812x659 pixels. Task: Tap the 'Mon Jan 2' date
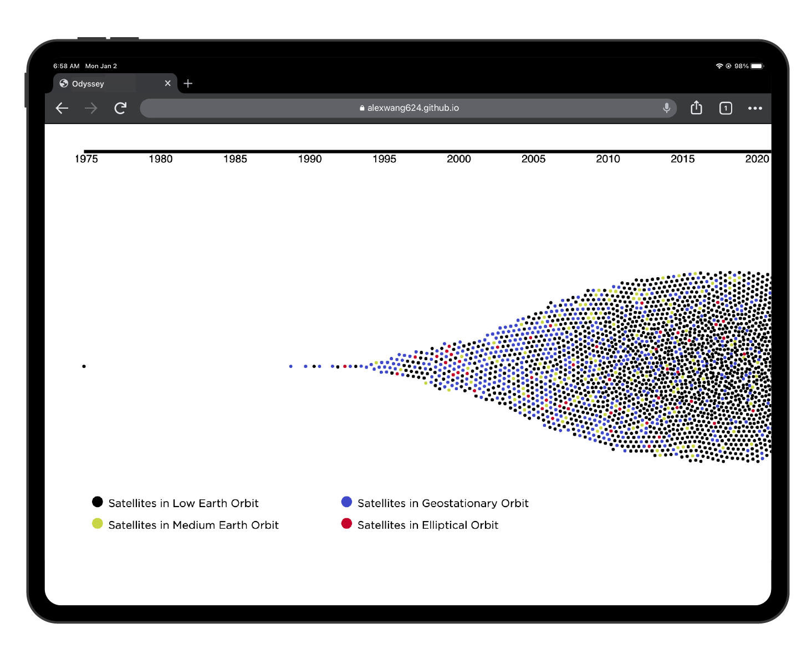click(x=101, y=66)
